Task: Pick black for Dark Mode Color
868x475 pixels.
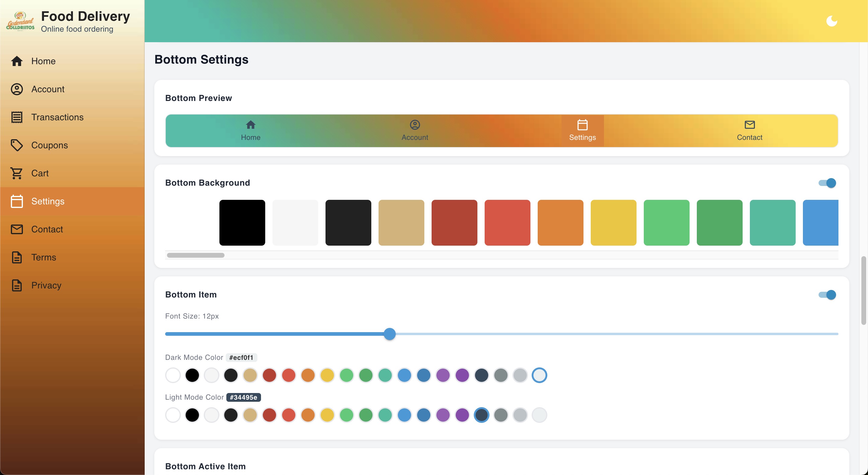Action: 192,375
